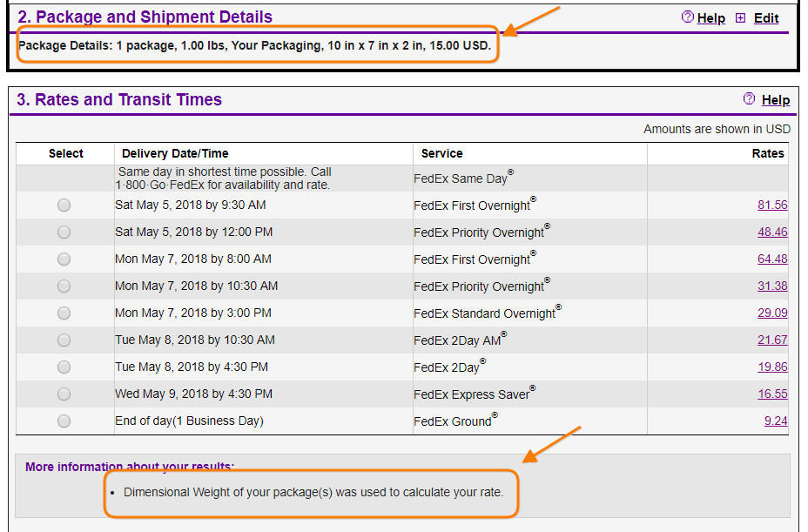Image resolution: width=808 pixels, height=532 pixels.
Task: Click the 21.67 FedEx 2Day AM rate
Action: click(771, 339)
